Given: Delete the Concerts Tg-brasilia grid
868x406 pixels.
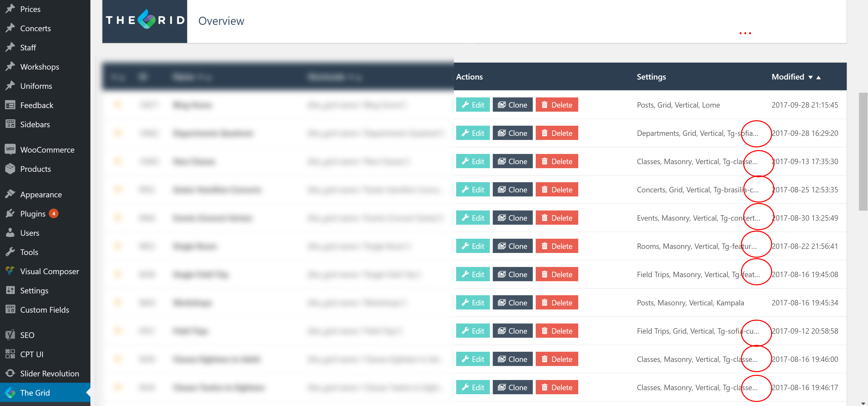Looking at the screenshot, I should (x=557, y=190).
